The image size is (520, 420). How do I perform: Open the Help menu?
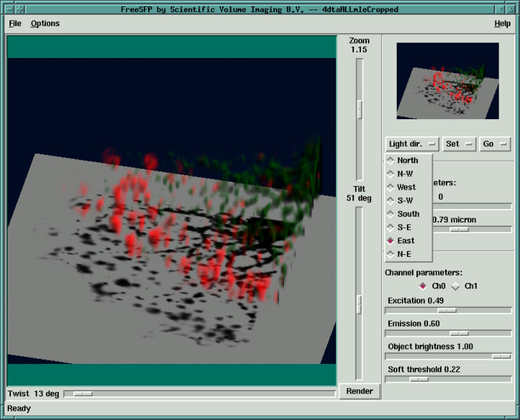(502, 24)
